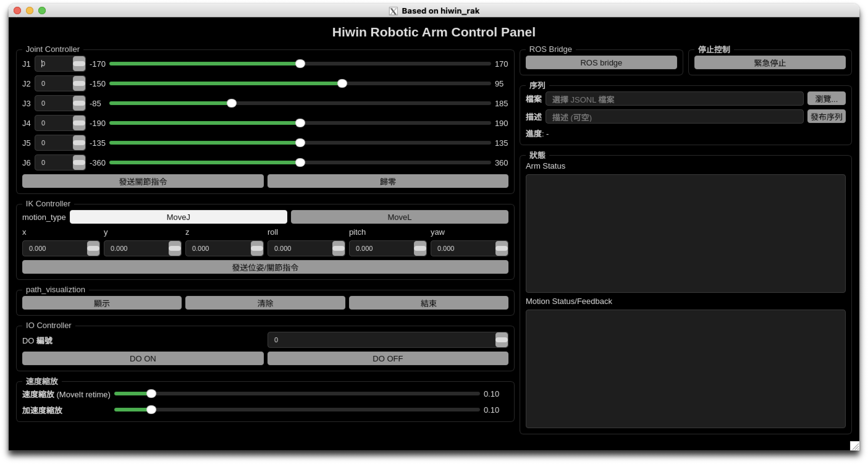868x464 pixels.
Task: Click the 歸零 button to zero joints
Action: pos(388,182)
